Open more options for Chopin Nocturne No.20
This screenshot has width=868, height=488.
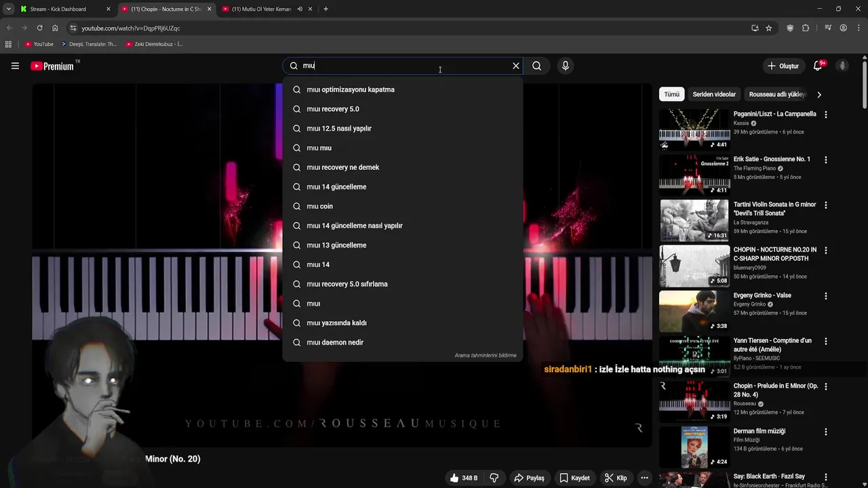point(825,251)
